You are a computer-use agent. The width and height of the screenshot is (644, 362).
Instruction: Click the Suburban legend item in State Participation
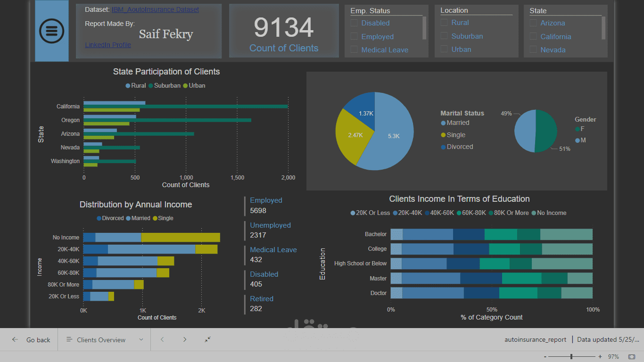pyautogui.click(x=165, y=86)
